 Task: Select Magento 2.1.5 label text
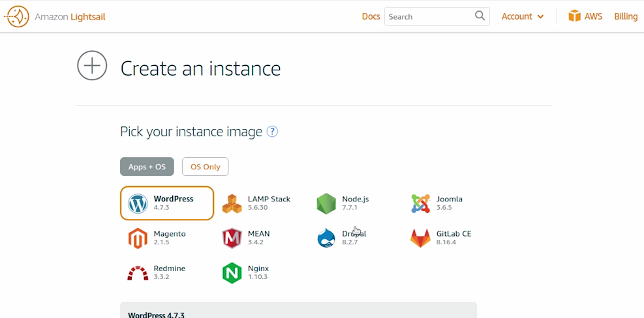170,238
